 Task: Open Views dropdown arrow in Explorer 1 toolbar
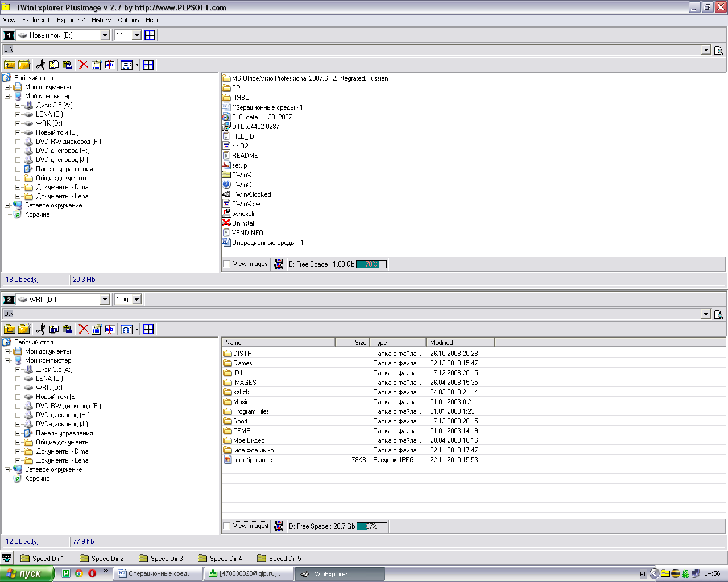coord(137,65)
